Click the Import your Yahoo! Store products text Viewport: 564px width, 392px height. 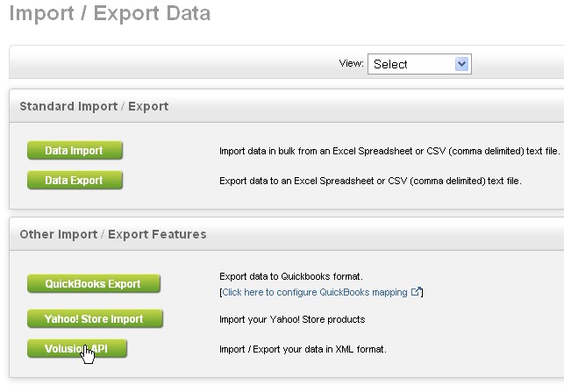[x=292, y=319]
